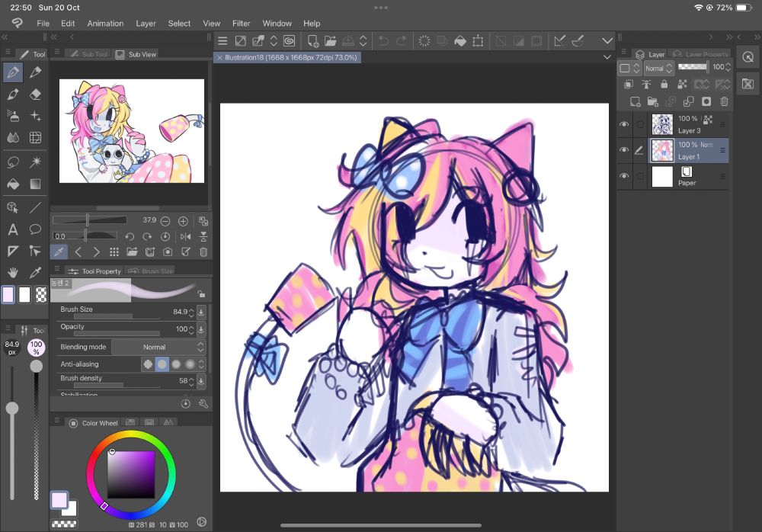Screen dimensions: 762x532
Task: Select the Decoration sparkle tool
Action: click(35, 116)
